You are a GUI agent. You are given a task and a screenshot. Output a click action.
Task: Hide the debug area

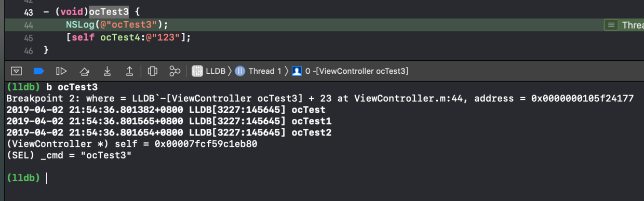[16, 71]
